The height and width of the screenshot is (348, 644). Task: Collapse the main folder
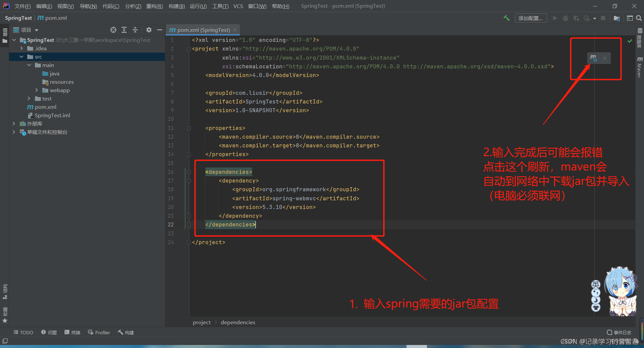pyautogui.click(x=29, y=65)
